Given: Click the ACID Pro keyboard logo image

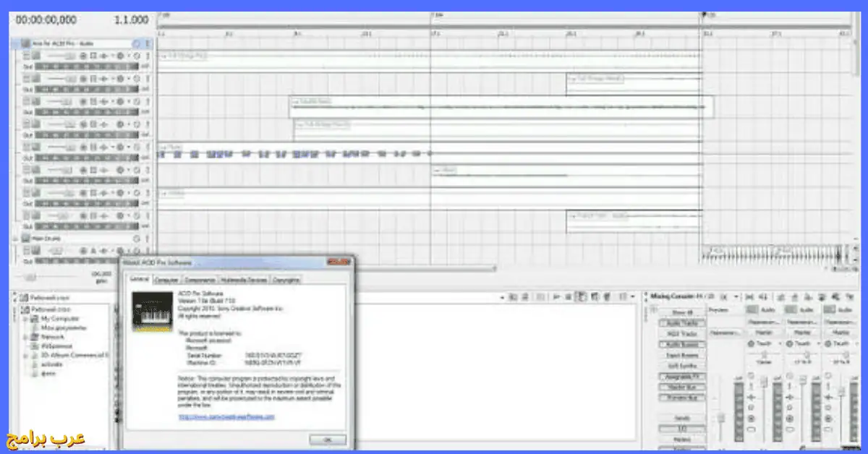Looking at the screenshot, I should [153, 311].
